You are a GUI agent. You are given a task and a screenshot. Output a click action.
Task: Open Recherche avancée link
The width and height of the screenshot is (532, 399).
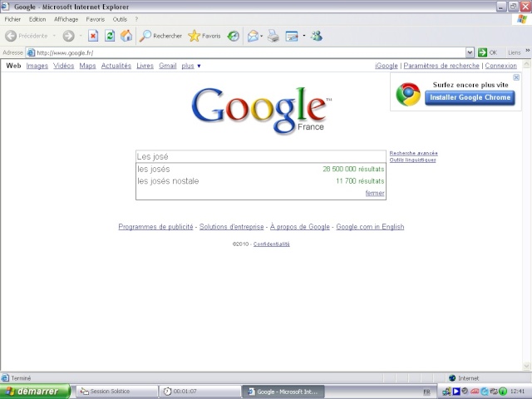(413, 153)
